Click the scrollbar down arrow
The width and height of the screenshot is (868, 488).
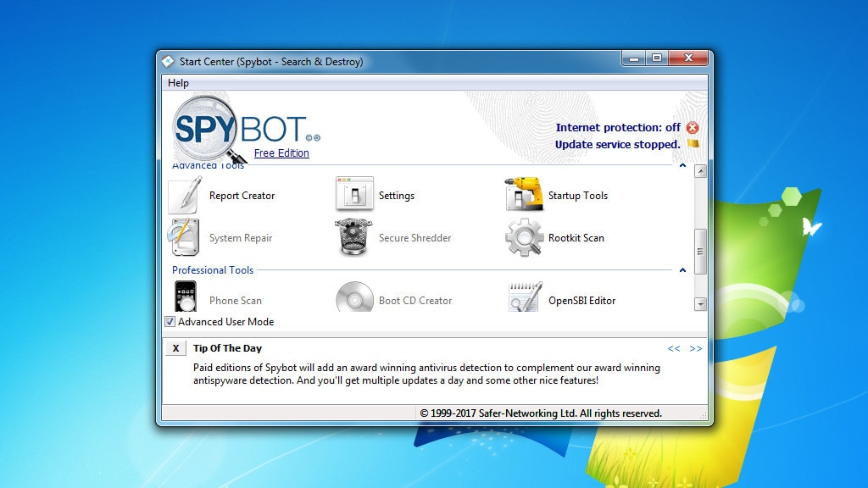700,304
